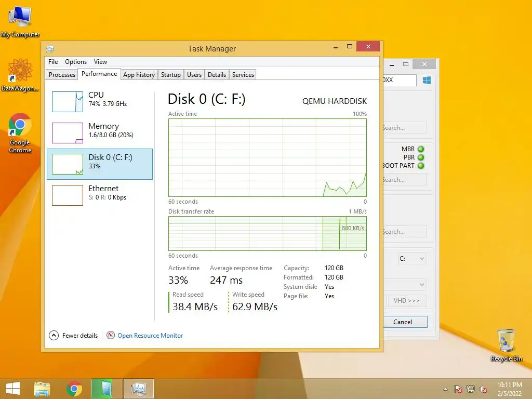This screenshot has width=532, height=399.
Task: Click the Windows logo in background window
Action: (427, 81)
